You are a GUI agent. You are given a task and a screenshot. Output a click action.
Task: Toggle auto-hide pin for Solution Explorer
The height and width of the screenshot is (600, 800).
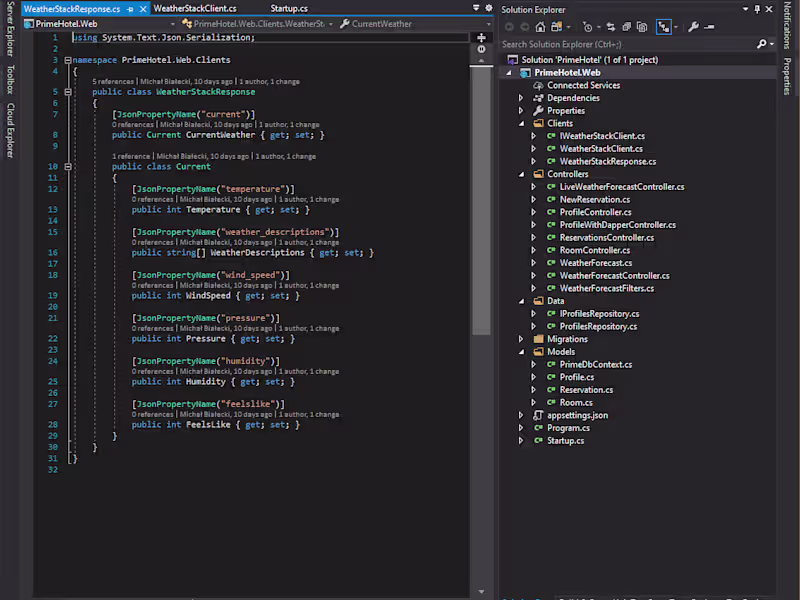click(x=757, y=9)
